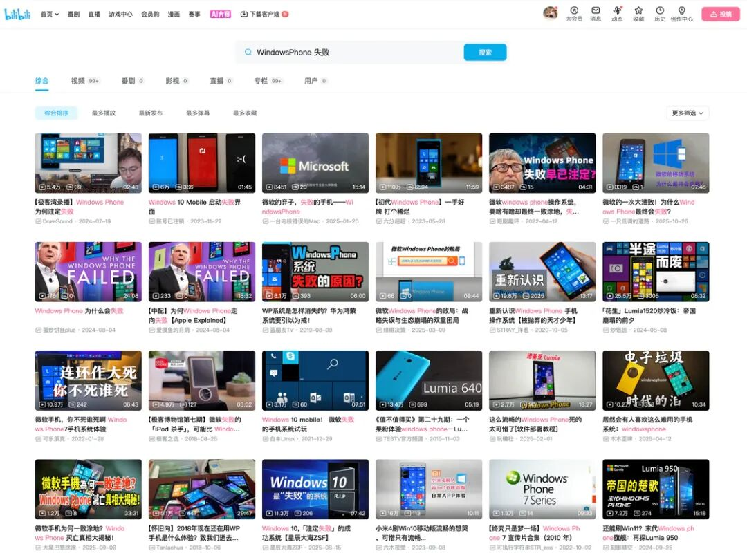Click the bilibili logo
Viewport: 747px width, 560px height.
coord(18,14)
